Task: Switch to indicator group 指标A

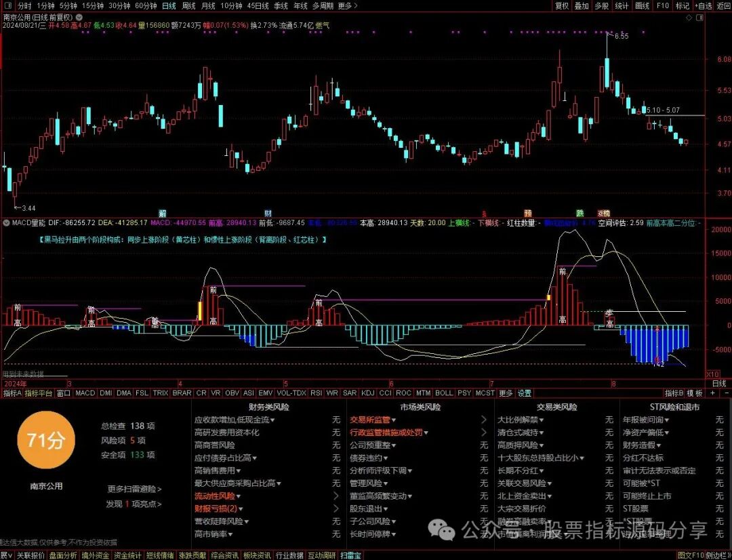Action: click(12, 393)
